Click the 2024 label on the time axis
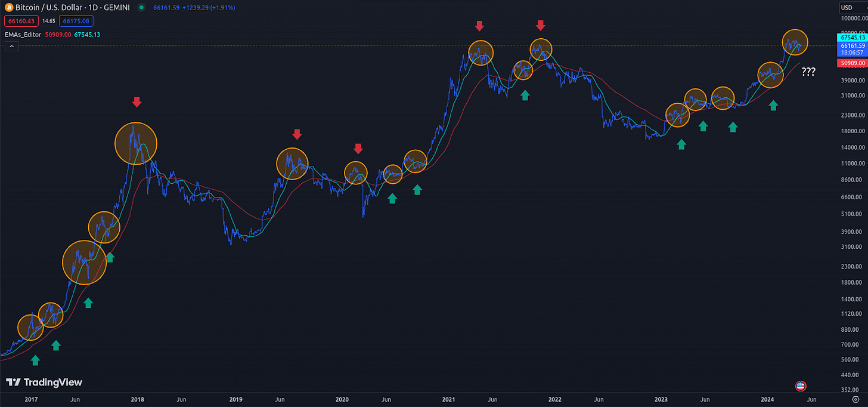The height and width of the screenshot is (407, 868). point(767,399)
